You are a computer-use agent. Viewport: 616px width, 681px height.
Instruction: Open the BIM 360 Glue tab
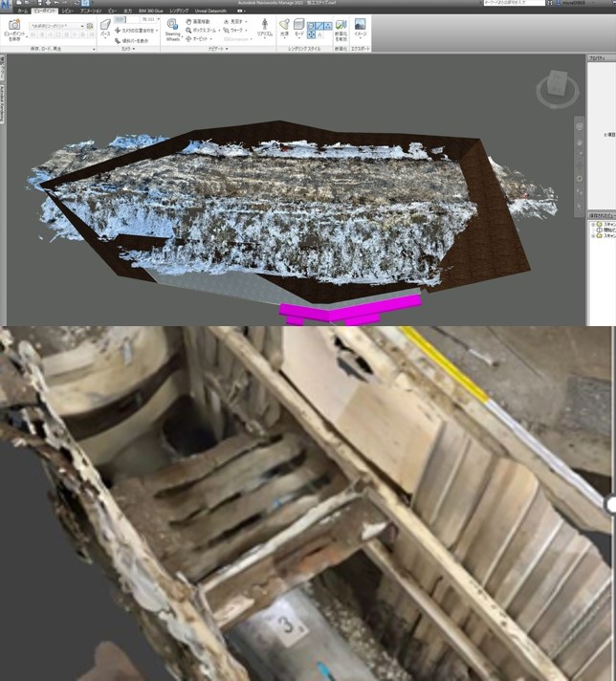tap(151, 11)
